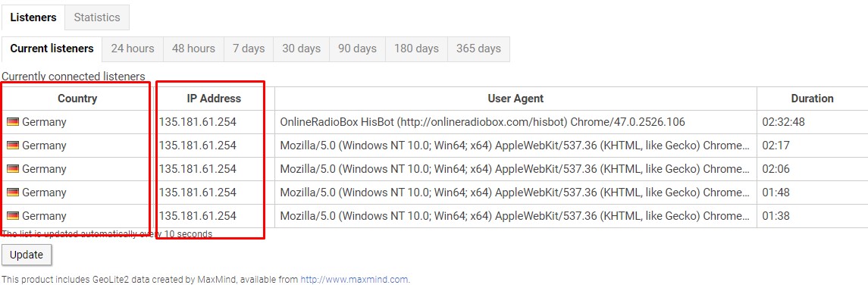Select the OnlineRadioBox HisBot user agent cell

coord(515,122)
